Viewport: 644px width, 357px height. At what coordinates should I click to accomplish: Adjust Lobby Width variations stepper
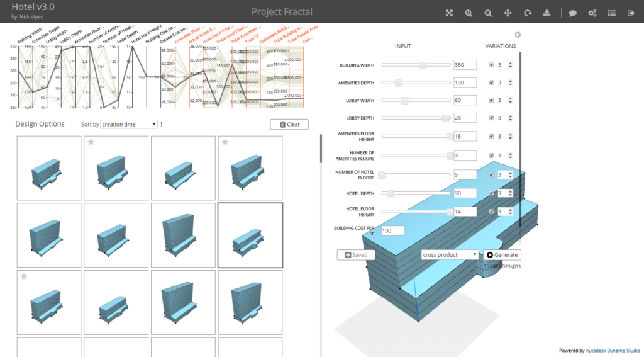click(x=510, y=100)
